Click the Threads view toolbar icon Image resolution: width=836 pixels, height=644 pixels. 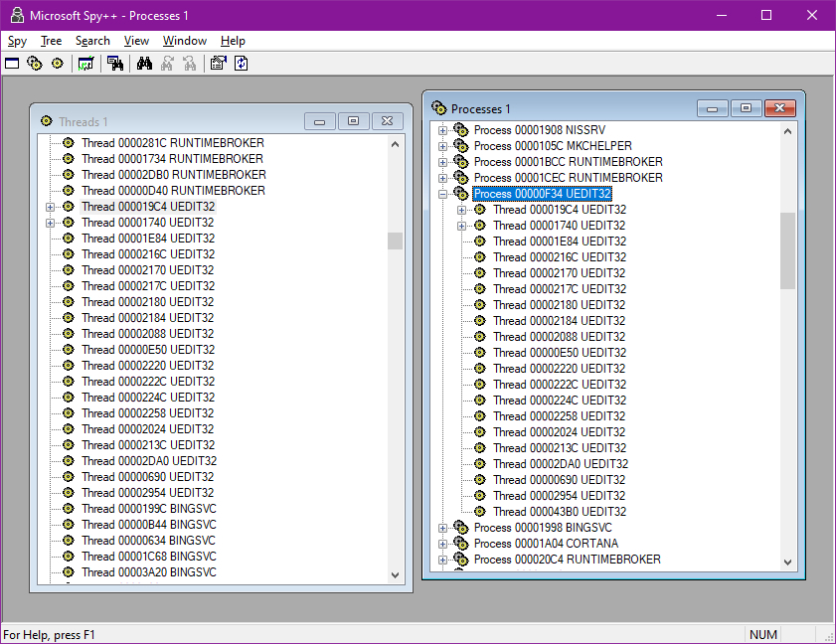(x=57, y=64)
